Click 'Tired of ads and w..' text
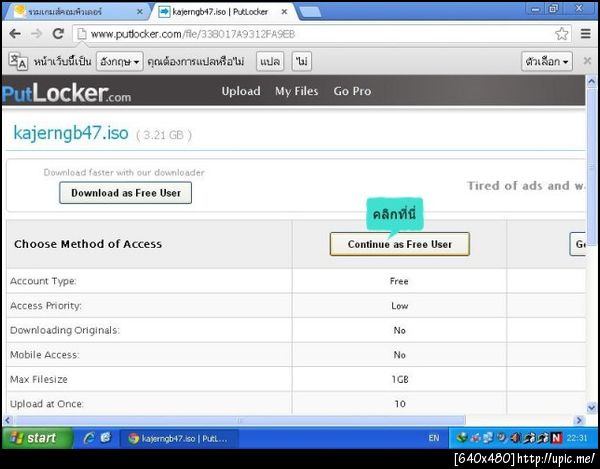Image resolution: width=600 pixels, height=469 pixels. (526, 186)
